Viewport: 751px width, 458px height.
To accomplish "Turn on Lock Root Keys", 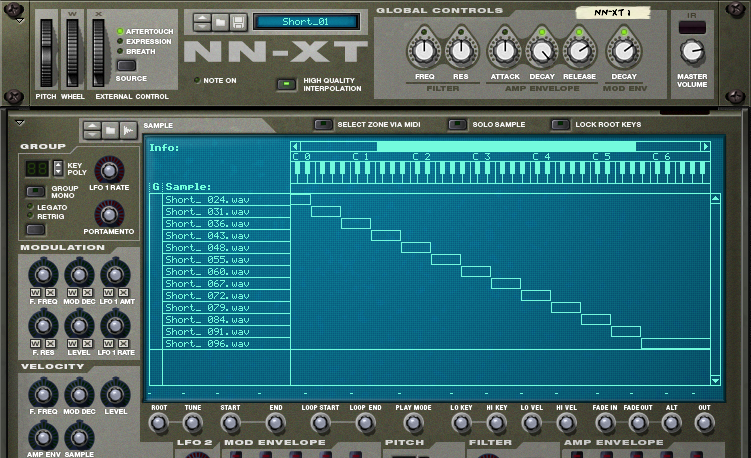I will tap(563, 125).
